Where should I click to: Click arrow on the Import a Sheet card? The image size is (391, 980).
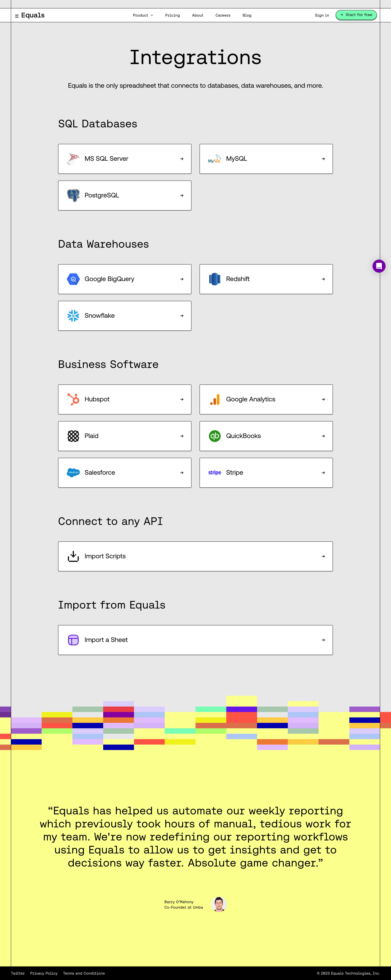(323, 640)
